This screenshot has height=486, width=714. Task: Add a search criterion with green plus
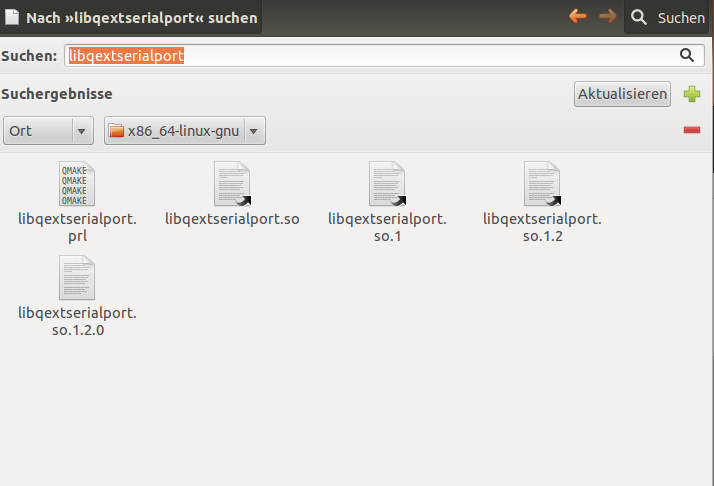click(x=692, y=94)
